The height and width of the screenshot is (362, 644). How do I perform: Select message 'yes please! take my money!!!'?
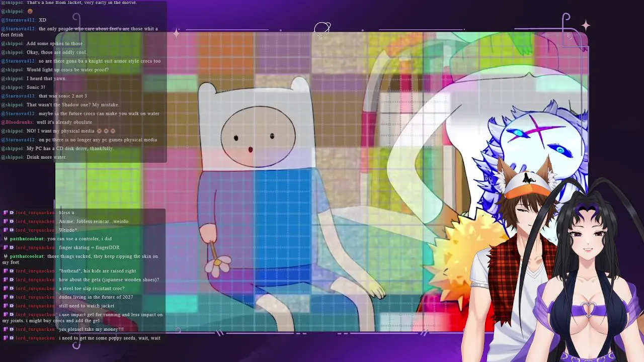click(x=91, y=329)
